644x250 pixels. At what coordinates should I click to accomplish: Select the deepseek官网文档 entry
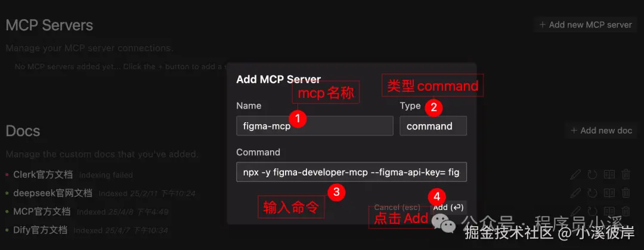tap(52, 193)
